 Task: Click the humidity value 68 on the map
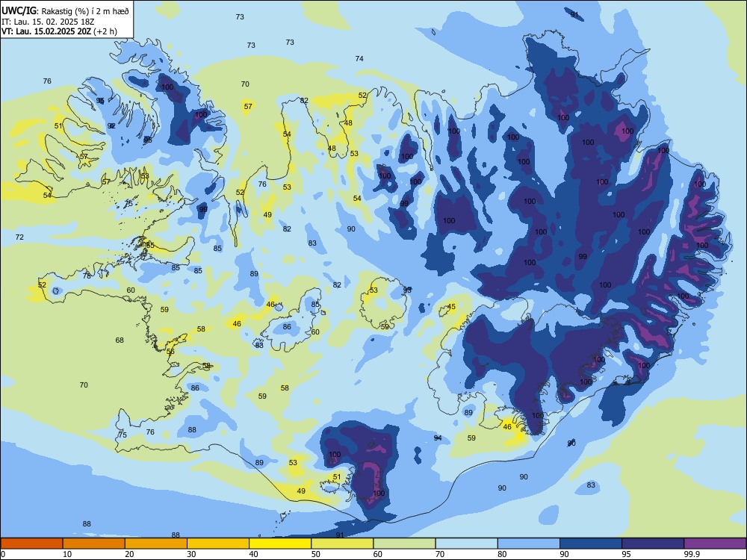[x=120, y=340]
